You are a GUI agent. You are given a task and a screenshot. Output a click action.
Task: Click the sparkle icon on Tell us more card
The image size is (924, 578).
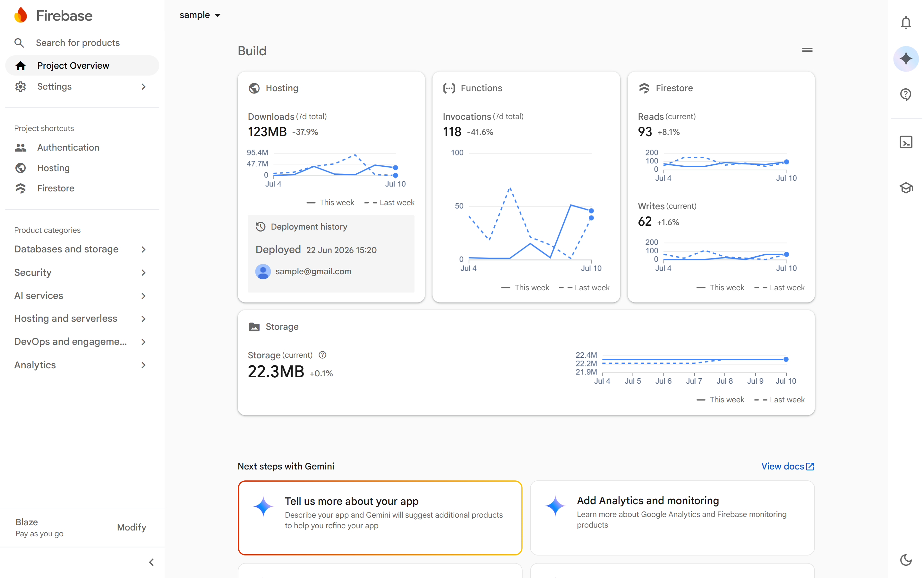263,506
